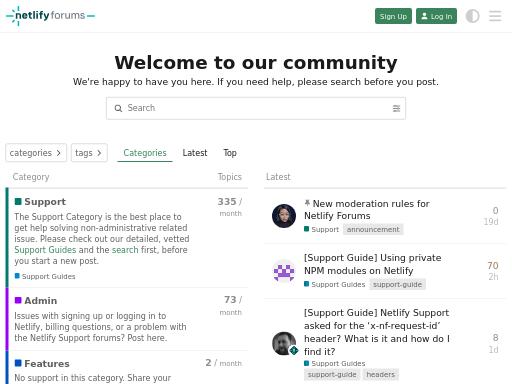The width and height of the screenshot is (512, 384).
Task: Click the announcement tag
Action: [x=373, y=229]
